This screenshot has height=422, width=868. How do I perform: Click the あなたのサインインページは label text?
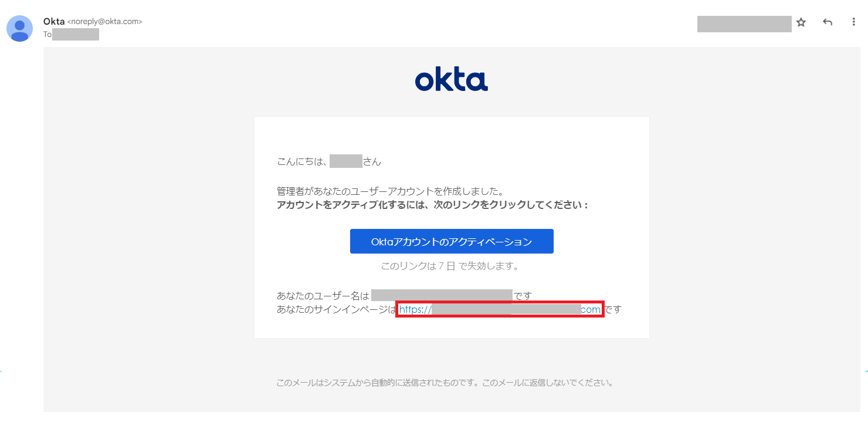pos(337,309)
